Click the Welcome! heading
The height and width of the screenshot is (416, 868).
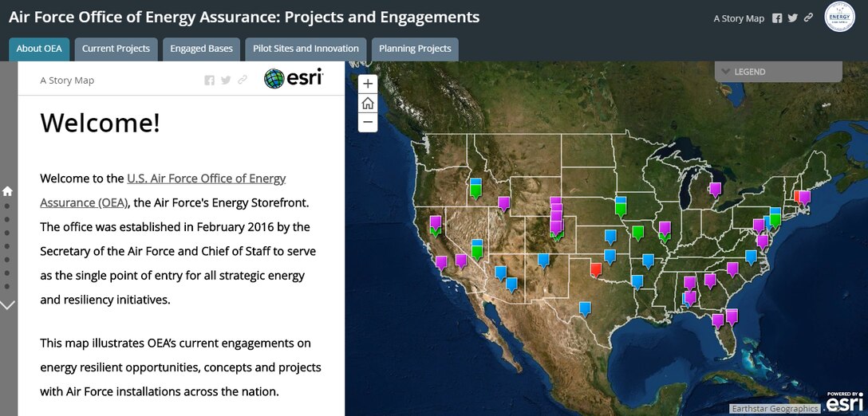coord(101,122)
